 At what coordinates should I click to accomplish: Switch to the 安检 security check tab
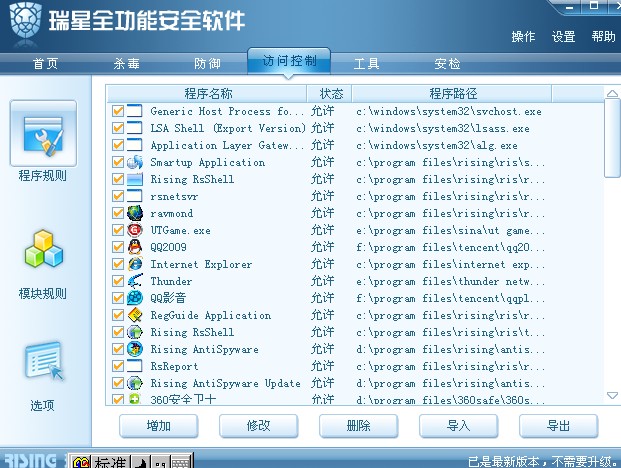(447, 63)
